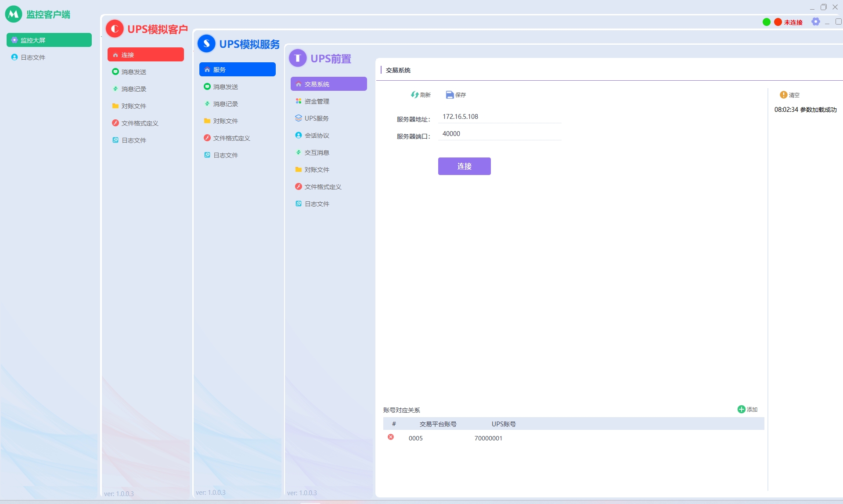Select the 70000001 UPS account cell
This screenshot has width=843, height=504.
pyautogui.click(x=488, y=438)
